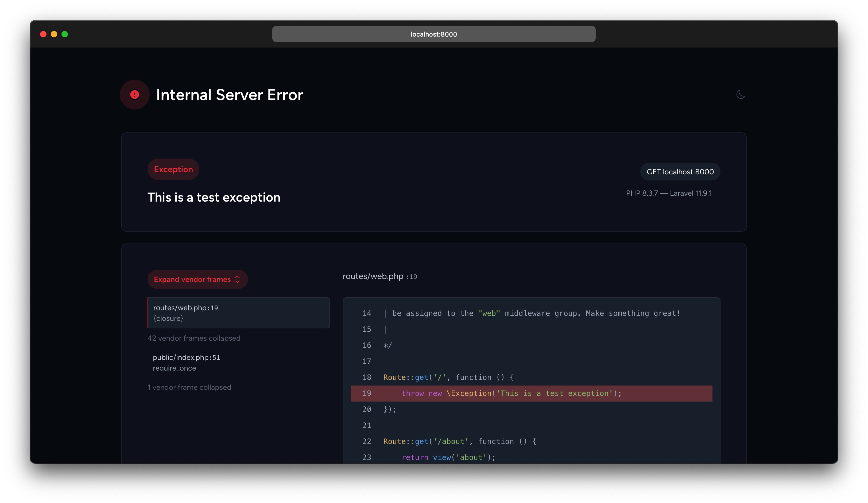
Task: Click the red close window button
Action: coord(43,34)
